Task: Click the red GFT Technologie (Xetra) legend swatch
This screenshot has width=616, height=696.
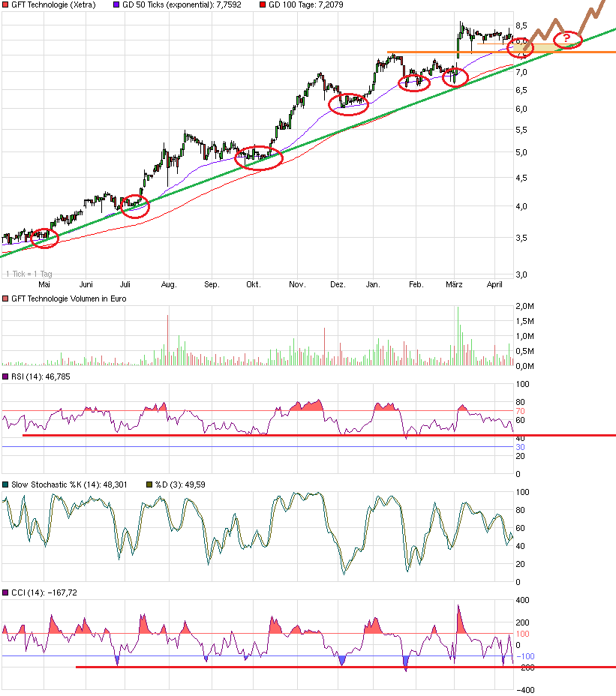Action: coord(5,5)
